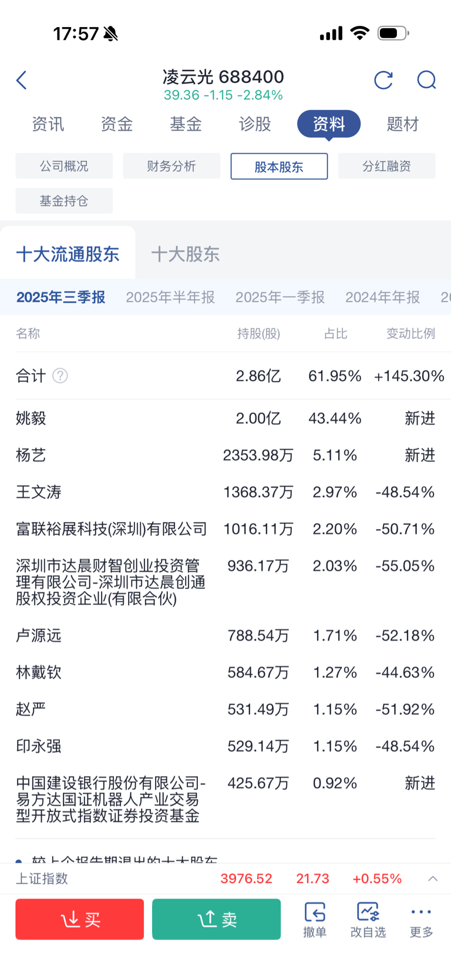Tap the refresh icon in header
The image size is (451, 980).
(x=383, y=80)
